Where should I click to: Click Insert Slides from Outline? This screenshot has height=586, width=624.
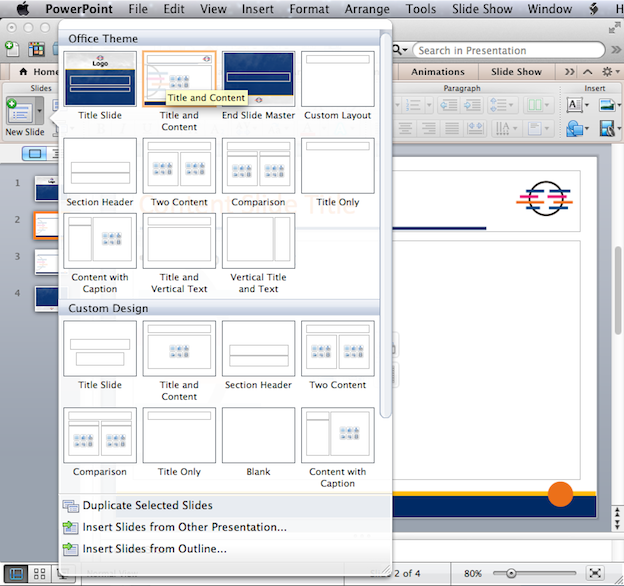click(x=154, y=548)
